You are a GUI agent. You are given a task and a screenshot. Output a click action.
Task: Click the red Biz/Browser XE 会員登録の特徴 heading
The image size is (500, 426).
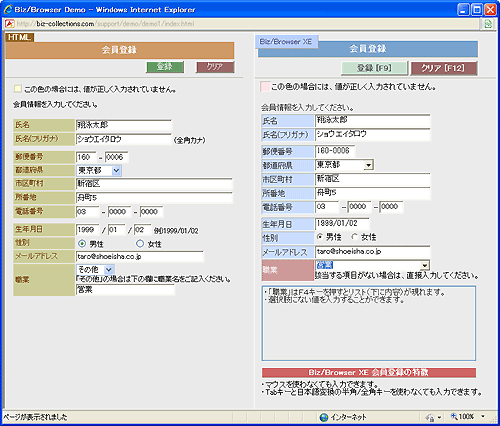click(369, 373)
